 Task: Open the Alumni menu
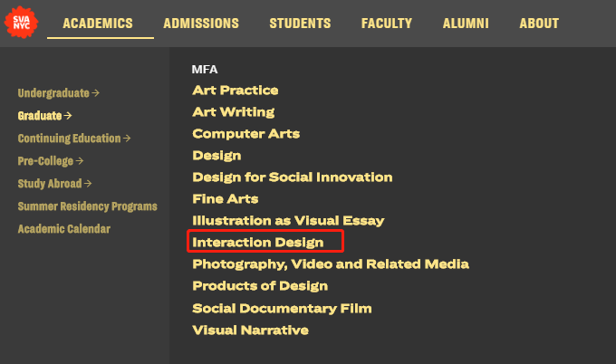pyautogui.click(x=466, y=24)
